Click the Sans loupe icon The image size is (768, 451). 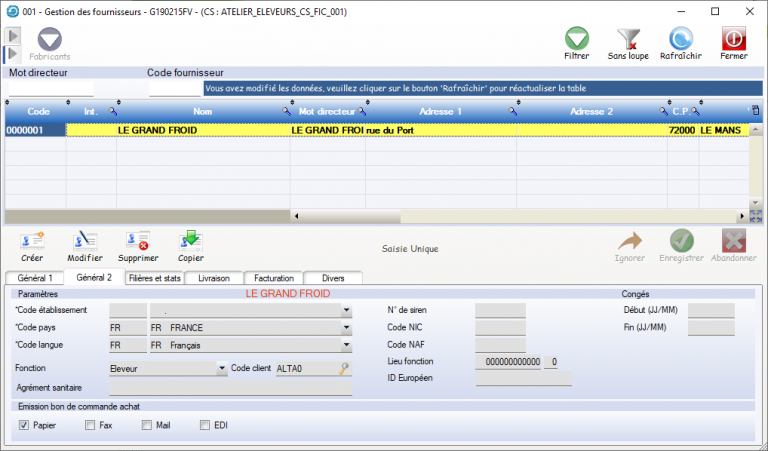[629, 39]
